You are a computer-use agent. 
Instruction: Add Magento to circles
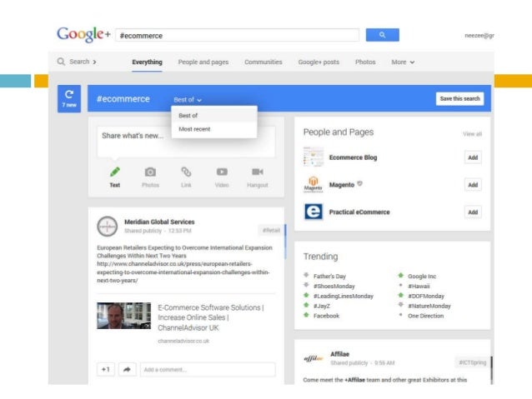[x=473, y=185]
